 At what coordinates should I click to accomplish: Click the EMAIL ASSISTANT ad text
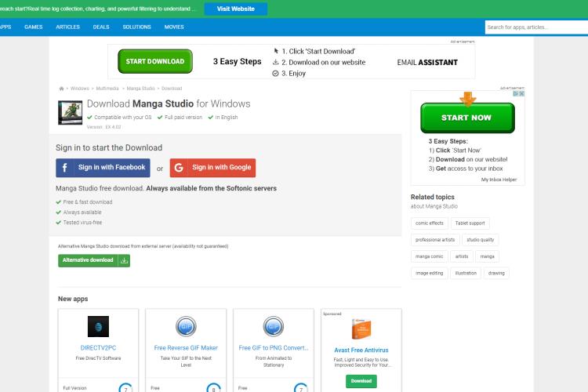coord(427,62)
